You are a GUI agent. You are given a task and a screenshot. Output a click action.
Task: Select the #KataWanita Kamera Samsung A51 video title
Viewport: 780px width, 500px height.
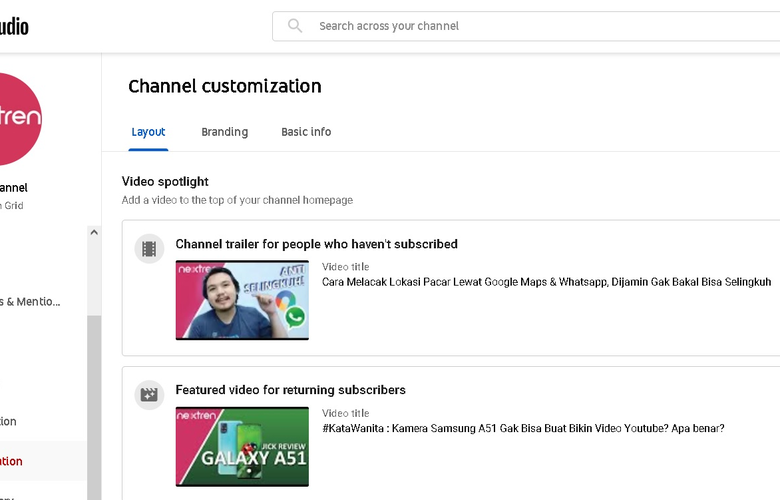pos(523,428)
